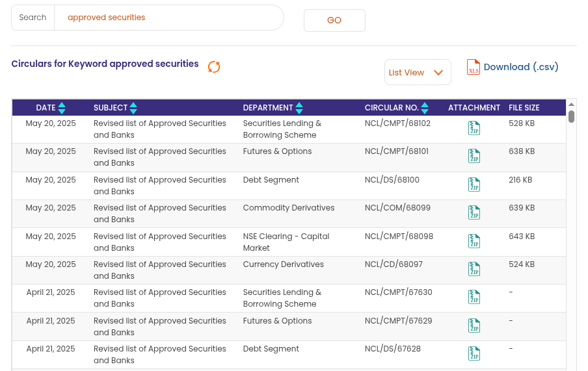Click NSE Clearing - Capital Market department cell
588x371 pixels.
(x=286, y=242)
